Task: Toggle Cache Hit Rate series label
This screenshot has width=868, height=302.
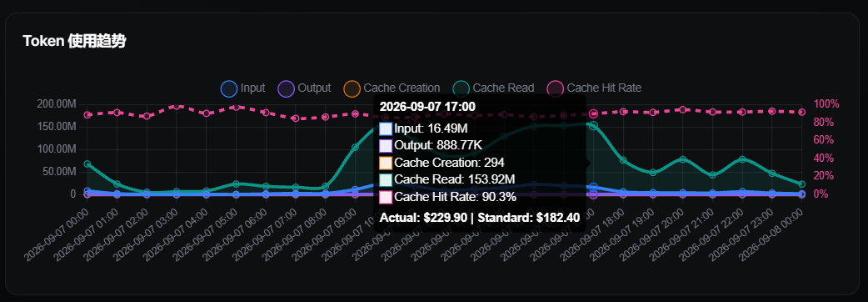Action: pos(604,88)
